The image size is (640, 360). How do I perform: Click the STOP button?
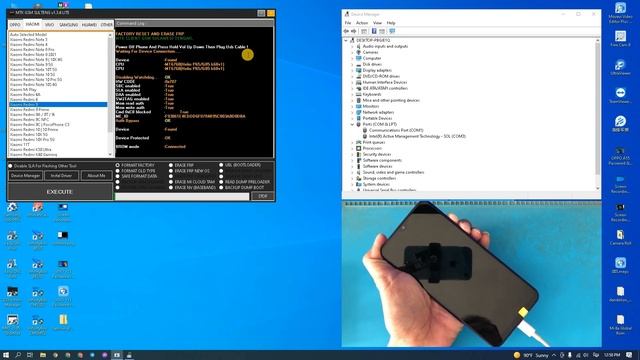point(262,196)
